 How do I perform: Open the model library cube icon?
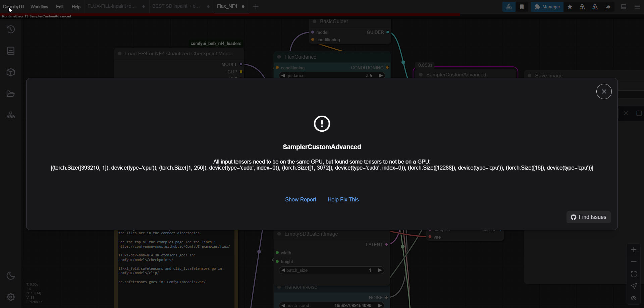point(11,72)
